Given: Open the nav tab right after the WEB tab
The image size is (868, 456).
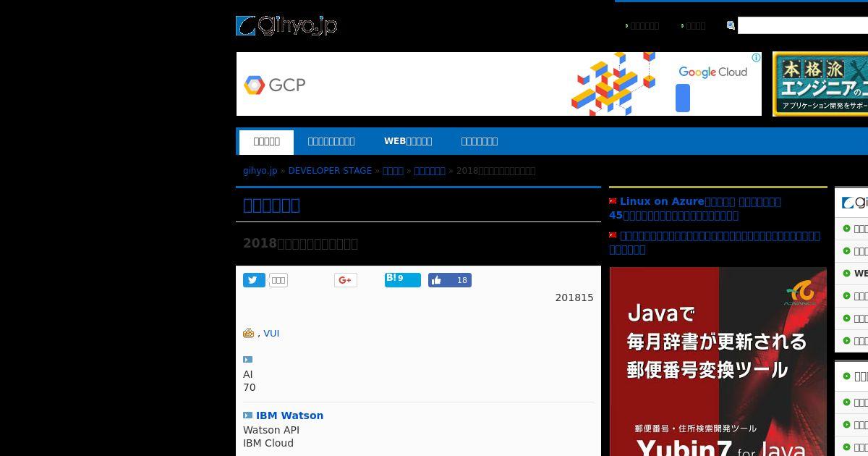Looking at the screenshot, I should (x=480, y=141).
